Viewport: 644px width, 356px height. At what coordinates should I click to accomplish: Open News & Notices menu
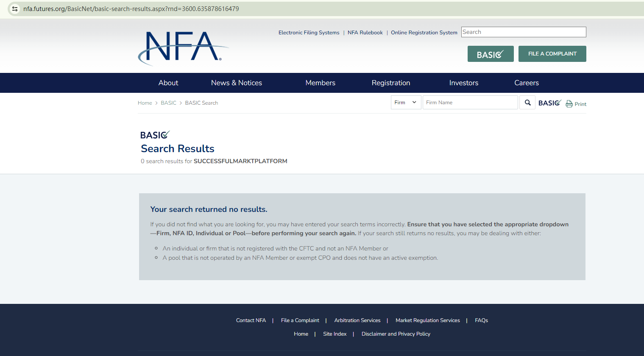point(237,83)
